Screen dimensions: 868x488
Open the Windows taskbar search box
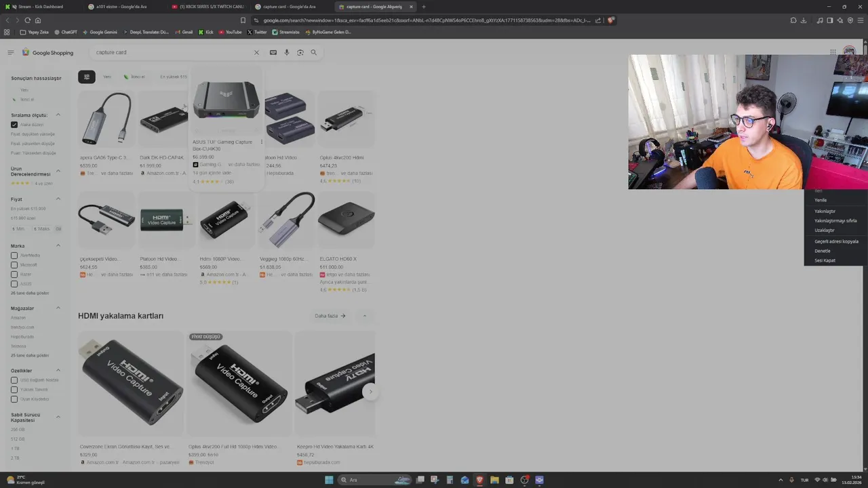pyautogui.click(x=373, y=480)
